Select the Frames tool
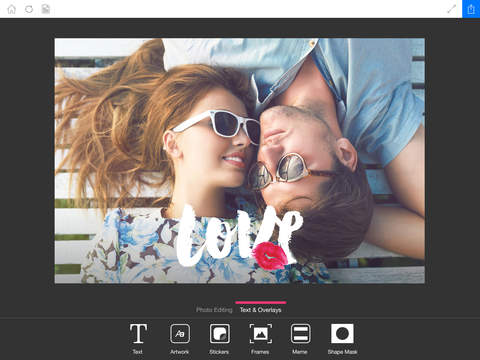The width and height of the screenshot is (480, 360). click(260, 338)
